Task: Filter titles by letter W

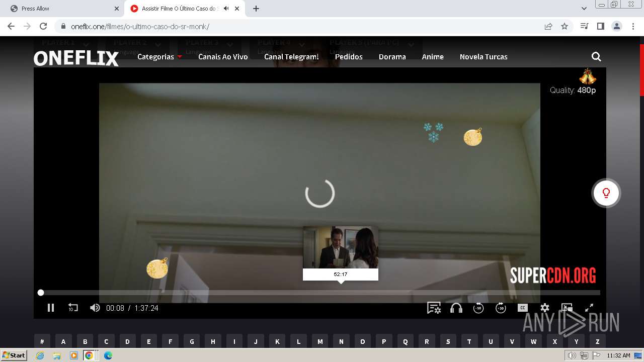Action: tap(534, 341)
